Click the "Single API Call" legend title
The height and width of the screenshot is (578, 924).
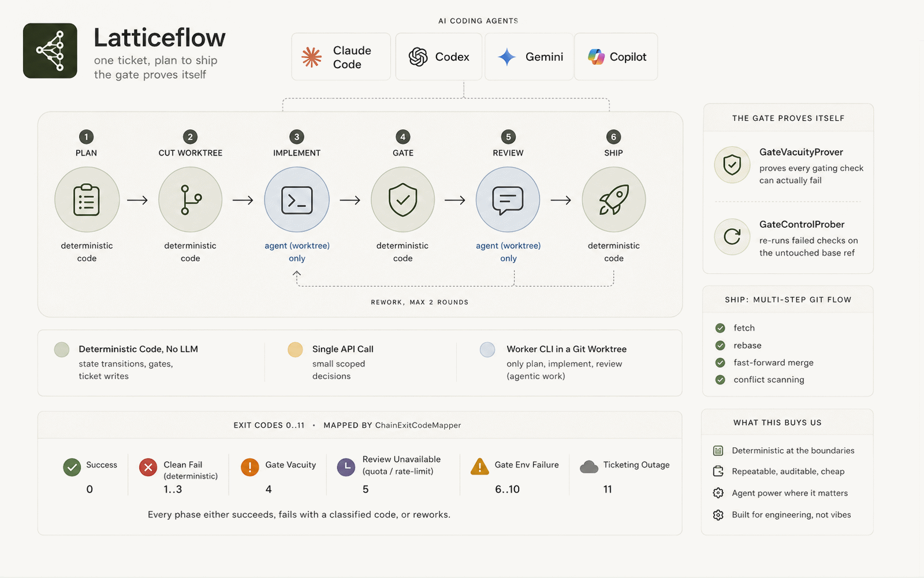[343, 349]
